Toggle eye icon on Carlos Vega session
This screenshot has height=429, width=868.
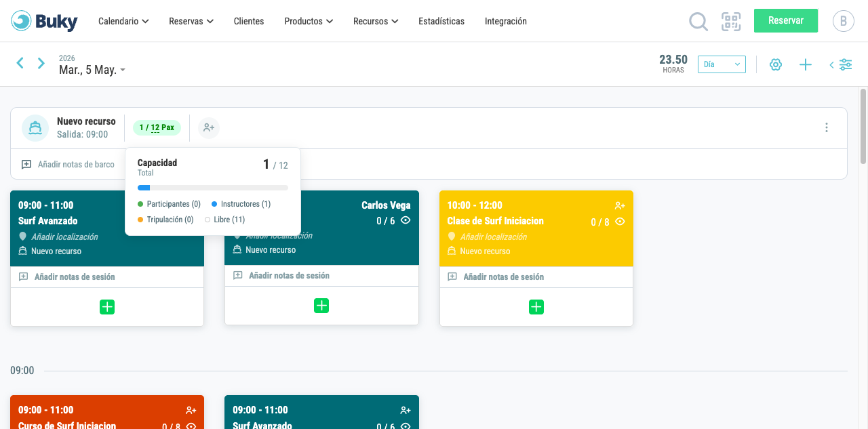tap(406, 220)
